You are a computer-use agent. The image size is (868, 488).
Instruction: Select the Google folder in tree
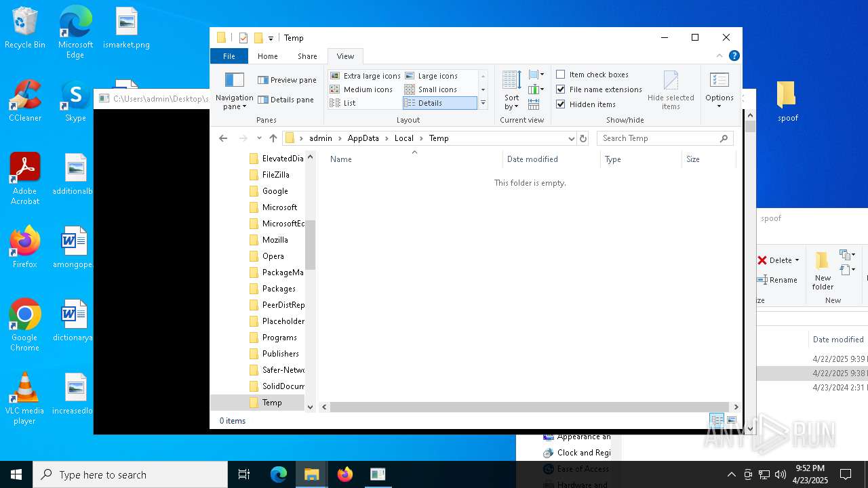(x=275, y=191)
